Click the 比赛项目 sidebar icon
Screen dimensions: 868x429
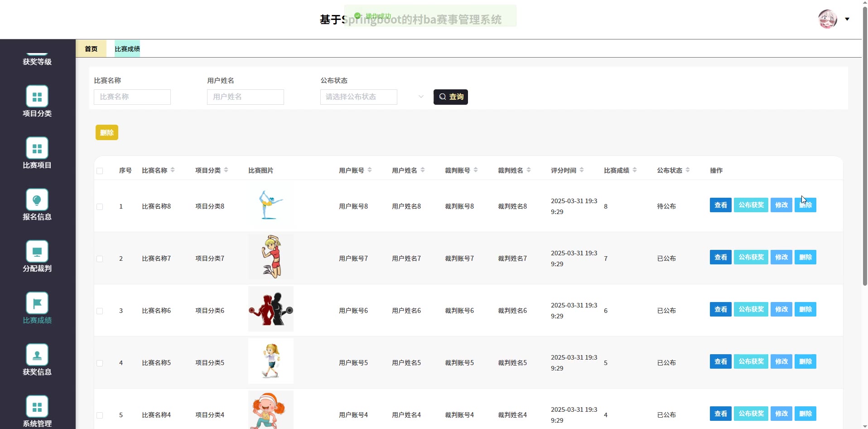(37, 148)
